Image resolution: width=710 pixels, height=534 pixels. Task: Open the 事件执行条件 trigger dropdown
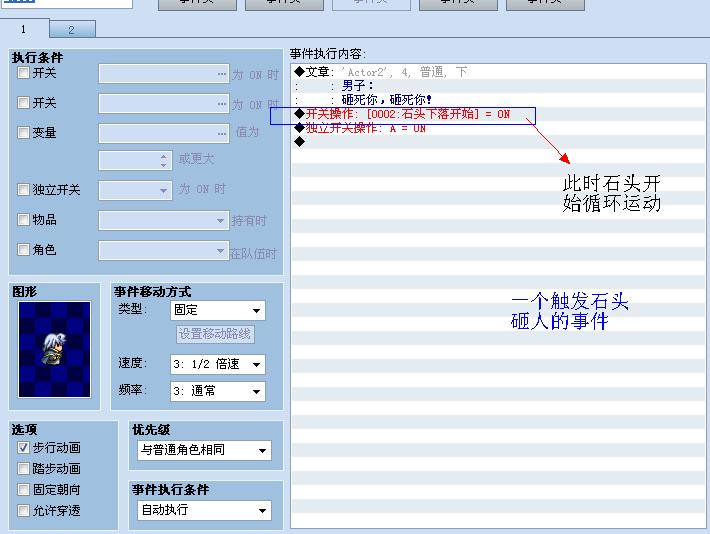coord(204,510)
